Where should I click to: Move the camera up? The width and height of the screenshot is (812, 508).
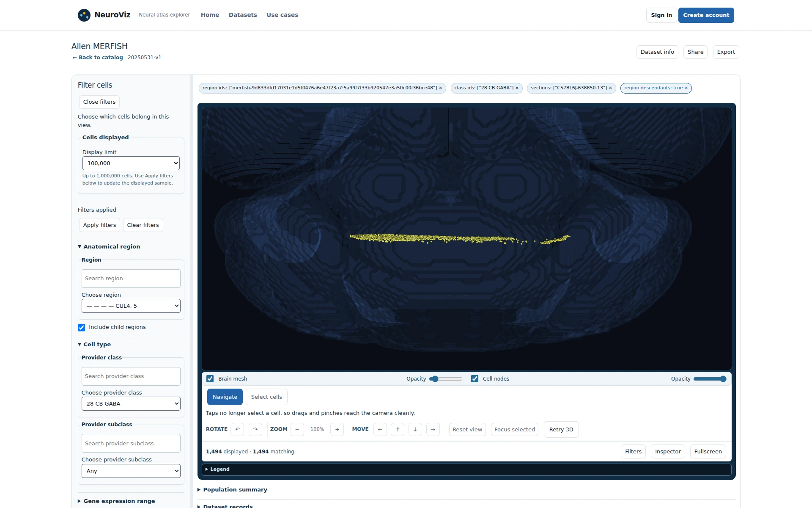click(x=398, y=429)
